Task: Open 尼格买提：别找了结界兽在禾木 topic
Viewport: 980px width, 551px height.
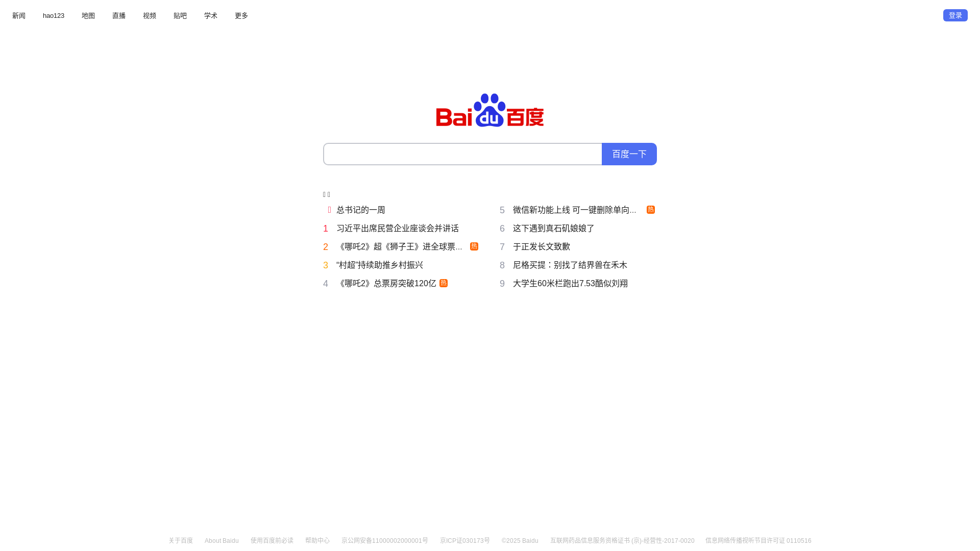Action: 570,265
